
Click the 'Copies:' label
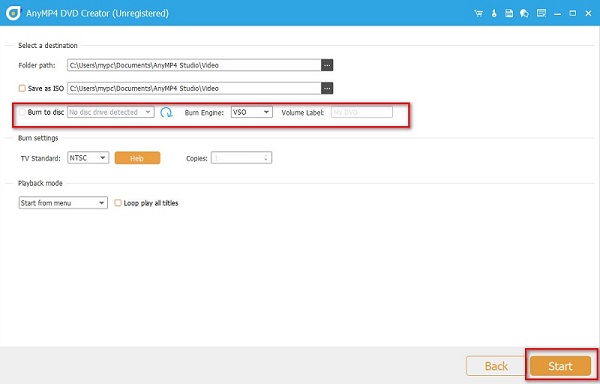[197, 158]
